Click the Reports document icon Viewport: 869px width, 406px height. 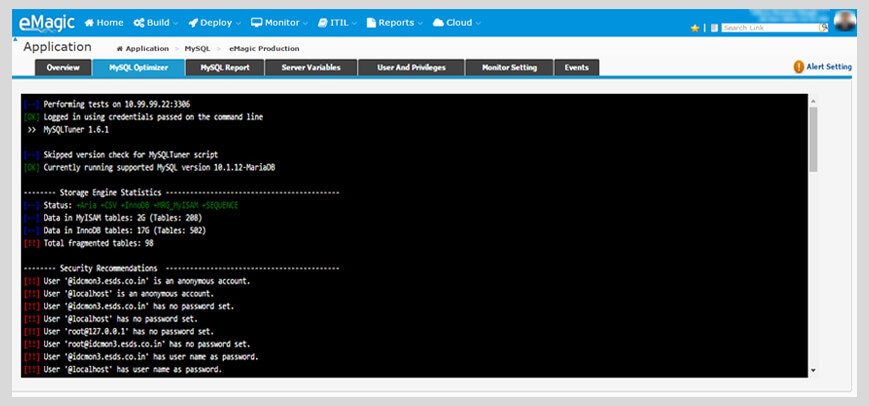[371, 23]
